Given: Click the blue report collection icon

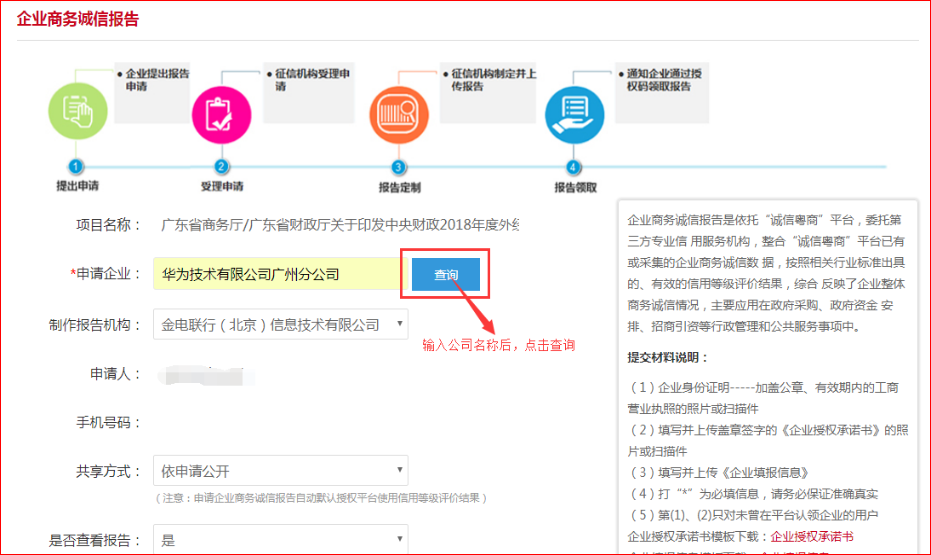Looking at the screenshot, I should [x=575, y=115].
